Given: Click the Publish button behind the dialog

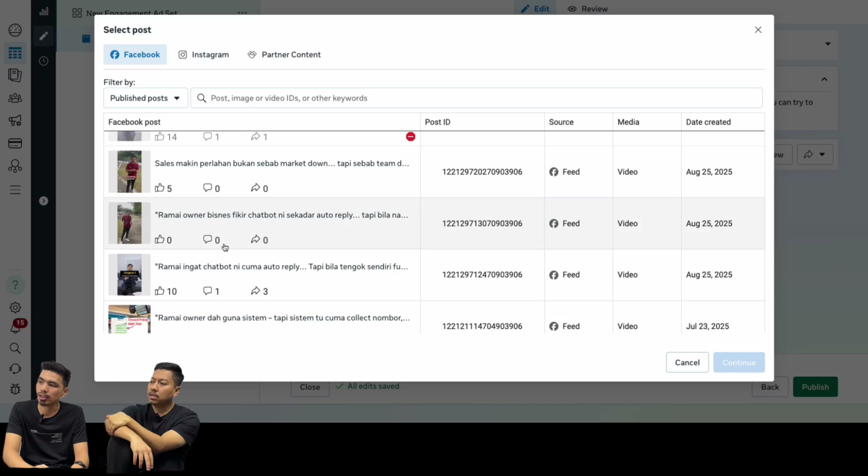Looking at the screenshot, I should tap(815, 387).
